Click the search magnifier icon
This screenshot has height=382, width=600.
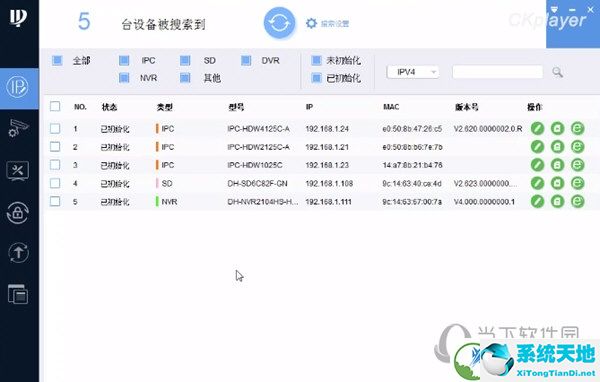pos(558,72)
